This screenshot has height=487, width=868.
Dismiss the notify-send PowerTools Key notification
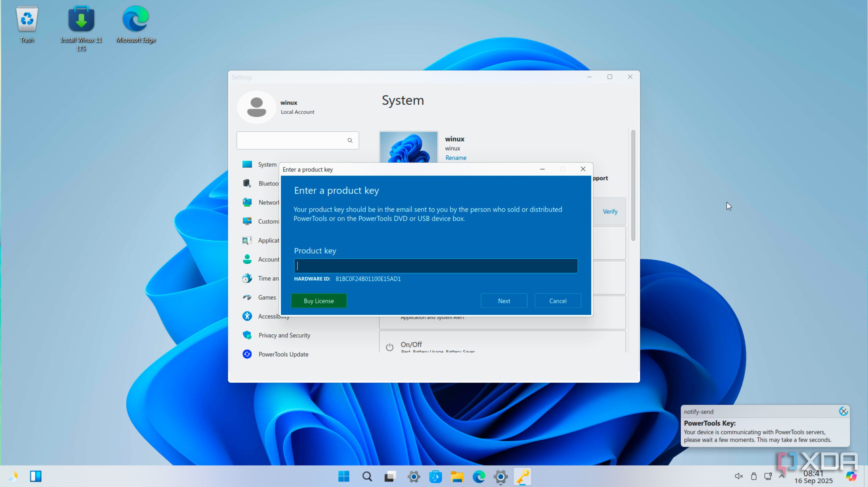843,411
